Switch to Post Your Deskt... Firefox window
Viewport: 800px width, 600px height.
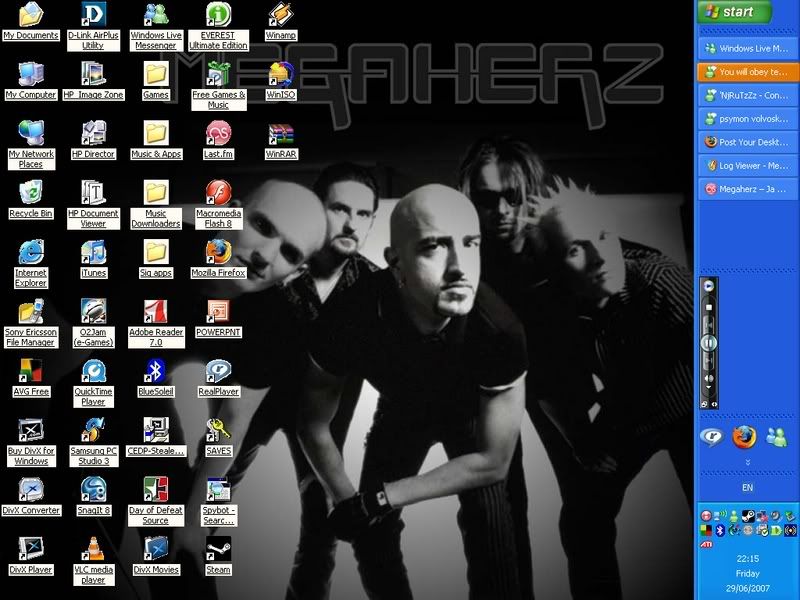[x=747, y=142]
